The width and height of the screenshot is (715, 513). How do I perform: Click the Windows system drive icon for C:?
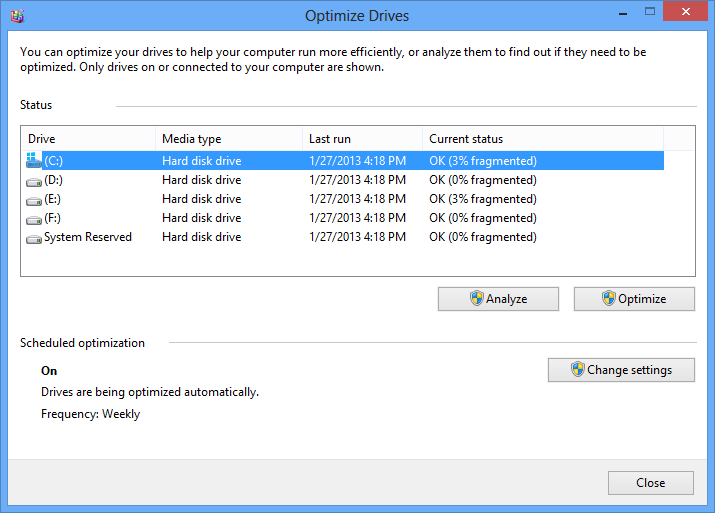(34, 160)
